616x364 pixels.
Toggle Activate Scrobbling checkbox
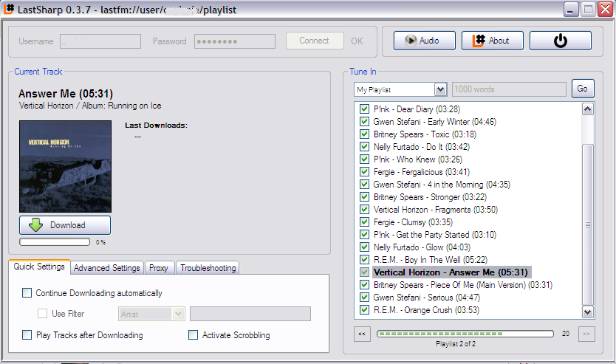[193, 335]
